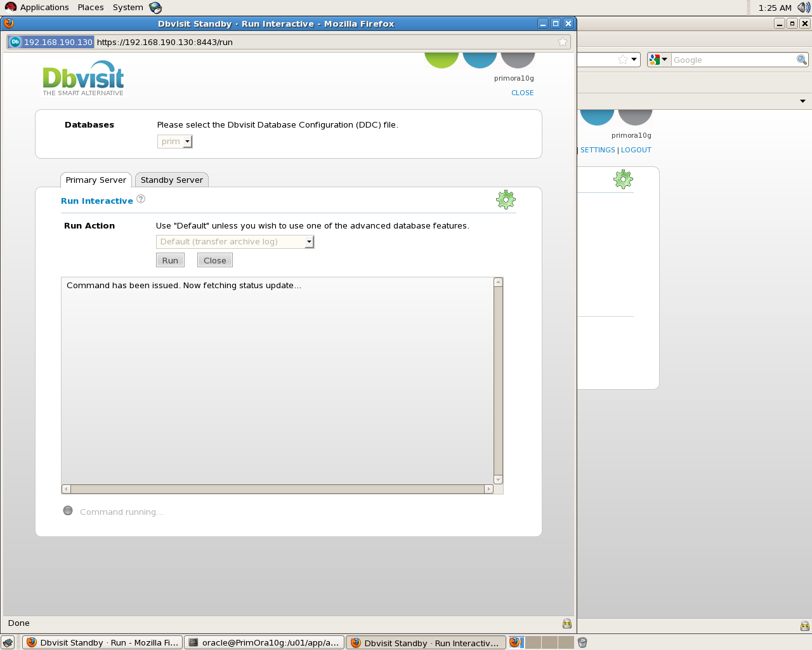Viewport: 812px width, 650px height.
Task: Switch to the Standby Server tab
Action: click(172, 180)
